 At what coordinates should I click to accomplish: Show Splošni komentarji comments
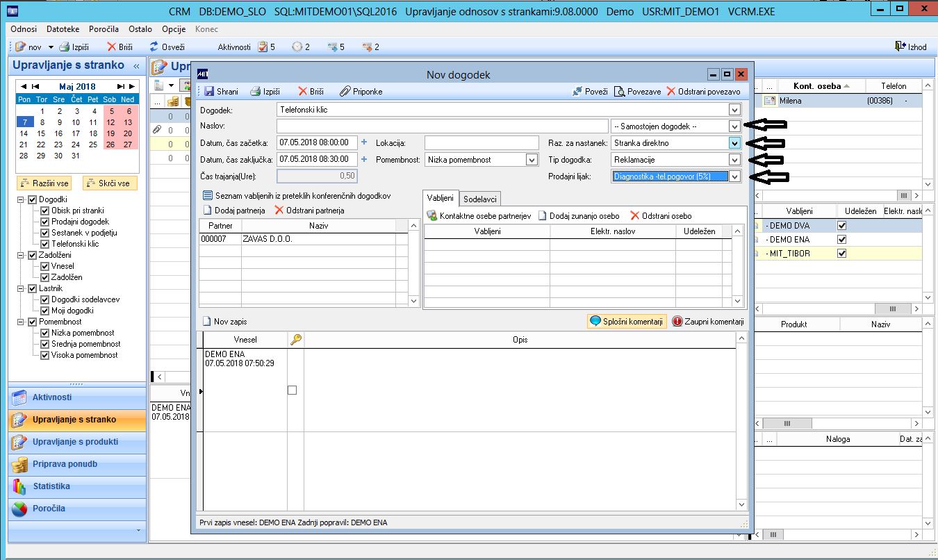[627, 322]
